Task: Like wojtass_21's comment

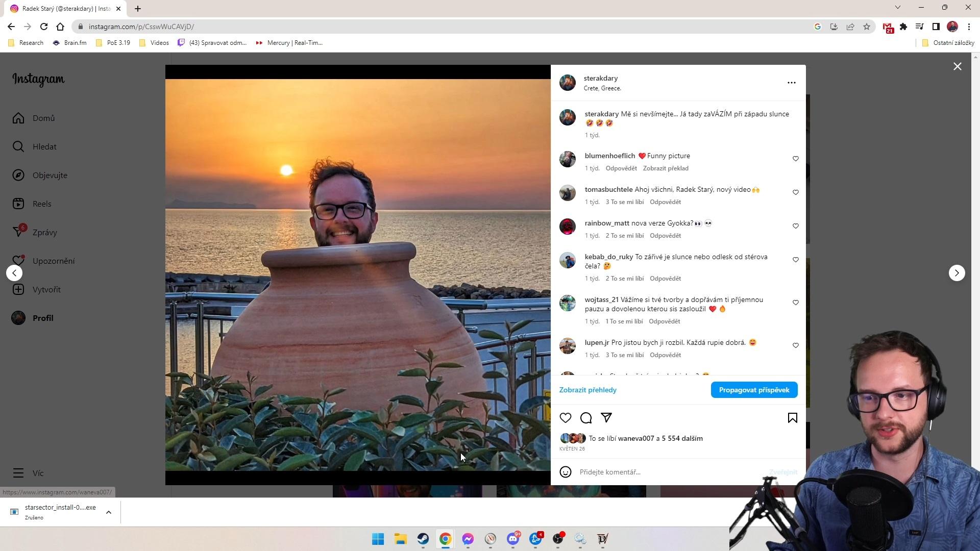Action: 795,303
